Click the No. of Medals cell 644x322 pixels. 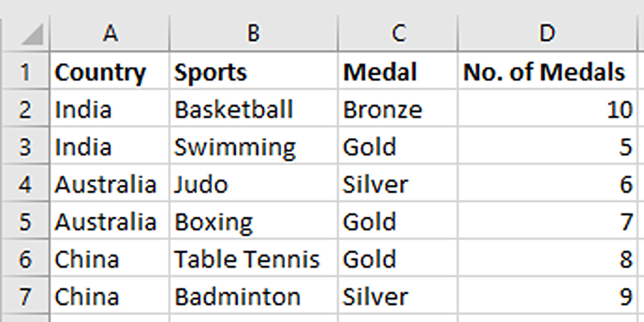click(x=544, y=72)
